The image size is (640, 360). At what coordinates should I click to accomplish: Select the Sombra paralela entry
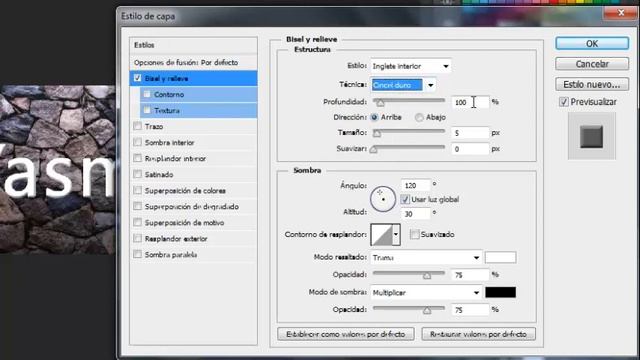pos(171,255)
